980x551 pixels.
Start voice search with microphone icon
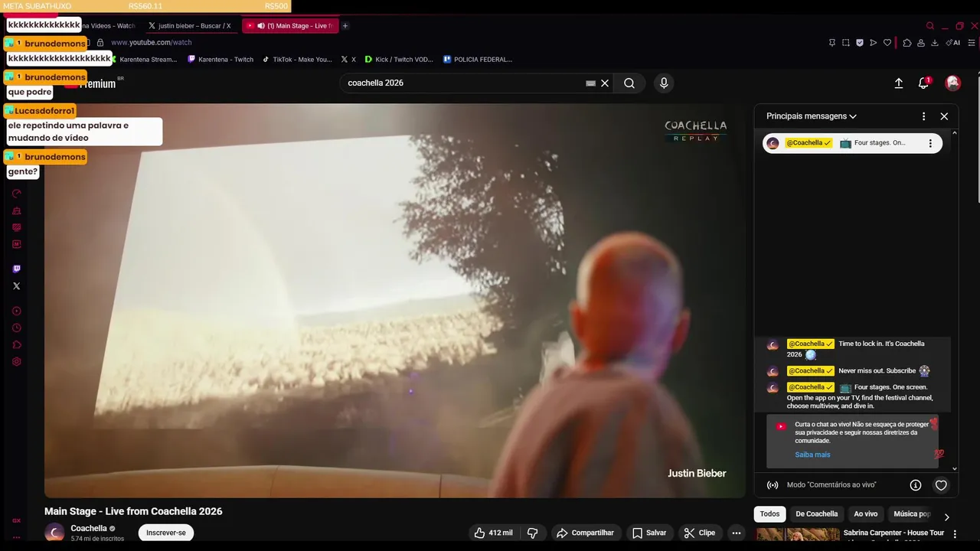click(664, 83)
